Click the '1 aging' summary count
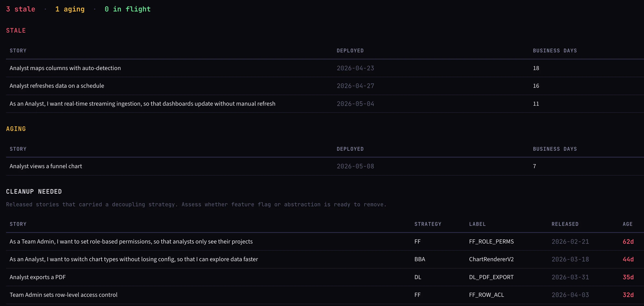The image size is (644, 306). pos(70,9)
